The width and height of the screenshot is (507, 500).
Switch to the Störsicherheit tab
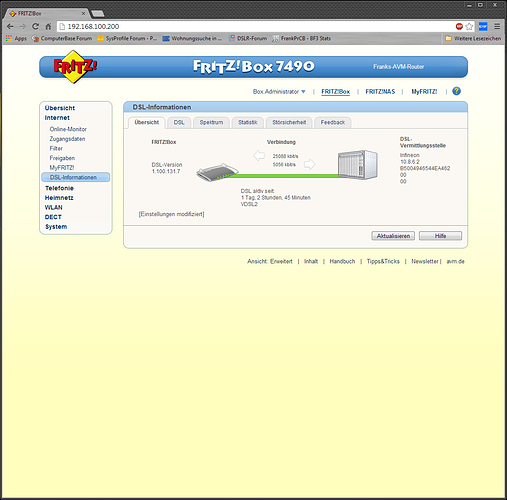coord(289,123)
